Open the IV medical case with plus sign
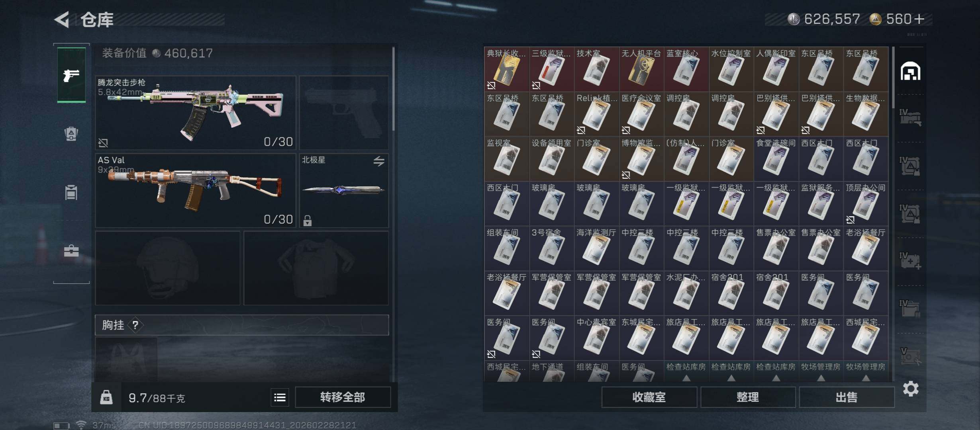Image resolution: width=980 pixels, height=430 pixels. [x=910, y=261]
